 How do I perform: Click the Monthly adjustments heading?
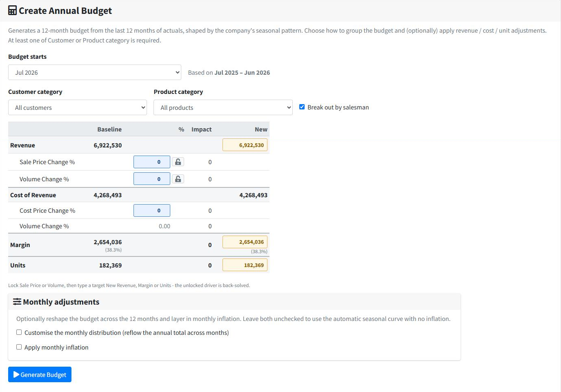[61, 302]
